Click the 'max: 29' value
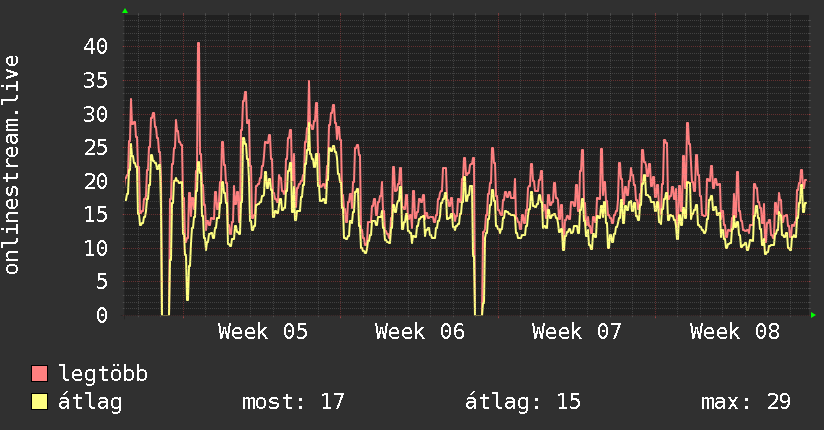The image size is (824, 430). (746, 402)
